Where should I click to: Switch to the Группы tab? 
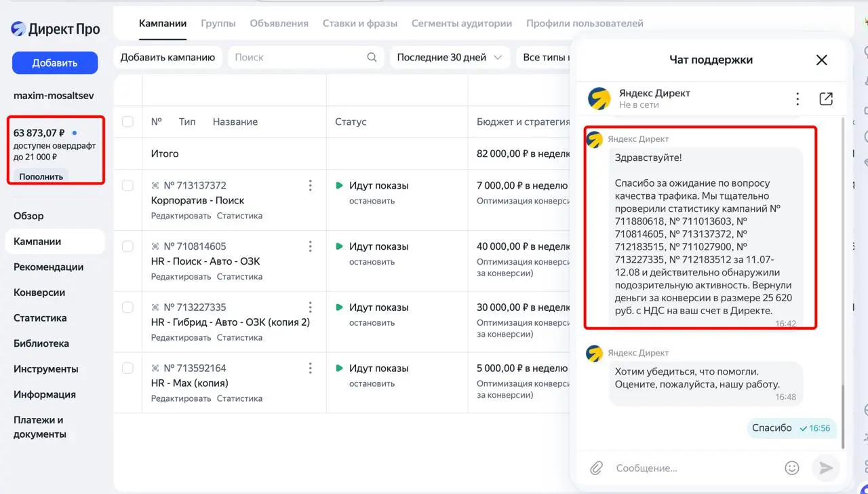click(x=218, y=23)
